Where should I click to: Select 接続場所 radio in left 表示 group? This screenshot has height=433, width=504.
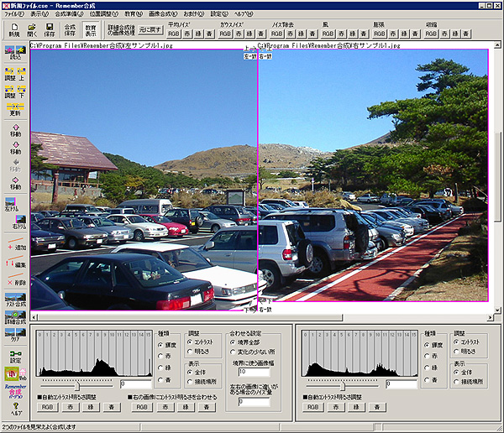[x=202, y=382]
